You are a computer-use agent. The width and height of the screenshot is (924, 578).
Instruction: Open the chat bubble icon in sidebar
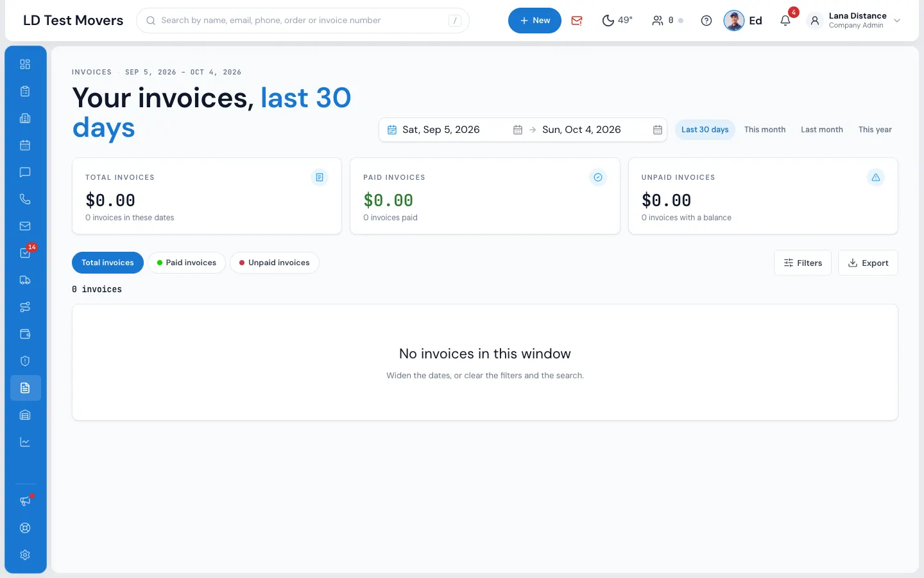(25, 172)
